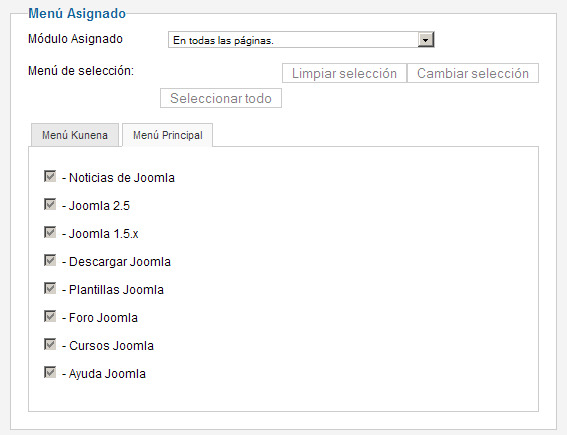Uncheck the Cursos Joomla checkbox
Screen dimensions: 567x435
[50, 344]
